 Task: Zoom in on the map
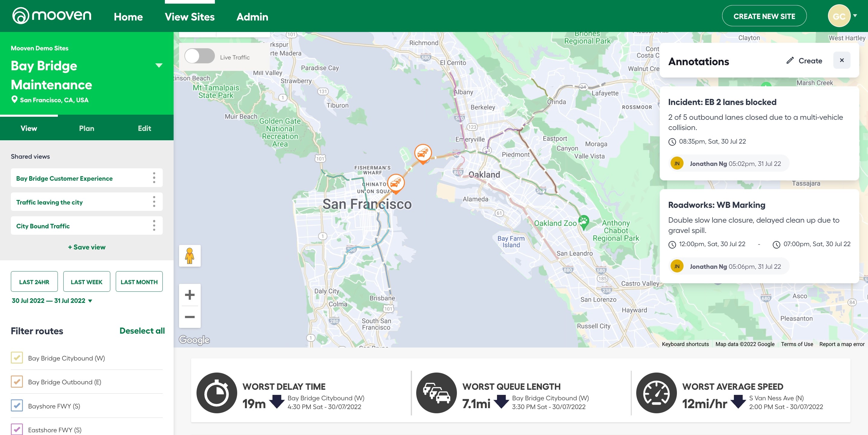(x=190, y=295)
